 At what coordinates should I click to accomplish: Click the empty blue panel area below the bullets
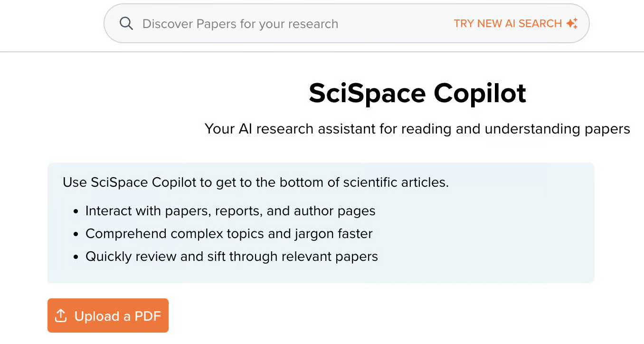pos(321,274)
